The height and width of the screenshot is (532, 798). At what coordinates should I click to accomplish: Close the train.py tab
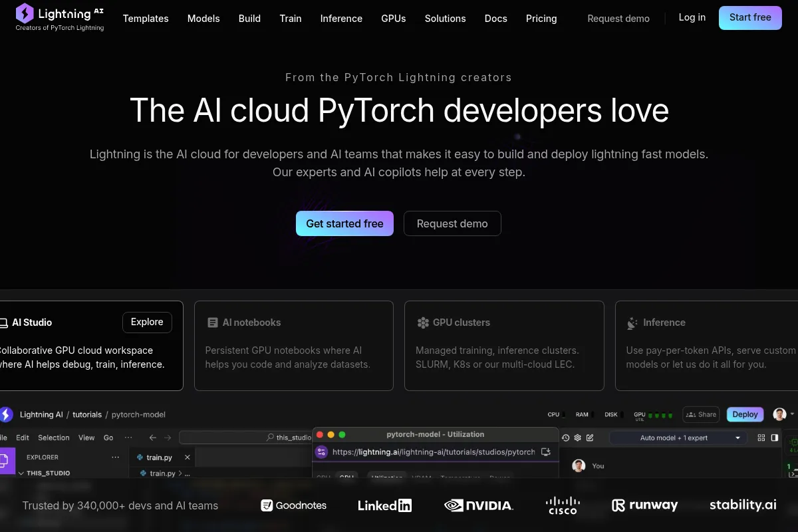click(x=188, y=458)
